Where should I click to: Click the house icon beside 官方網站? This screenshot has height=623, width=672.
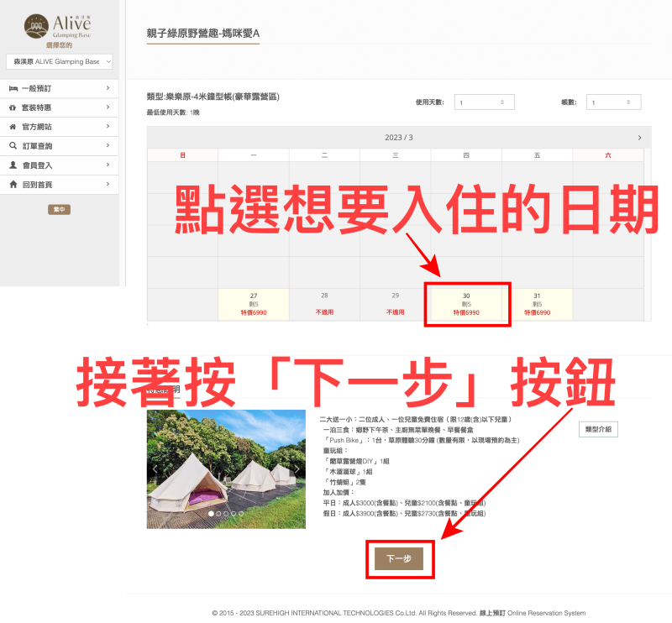click(x=13, y=127)
